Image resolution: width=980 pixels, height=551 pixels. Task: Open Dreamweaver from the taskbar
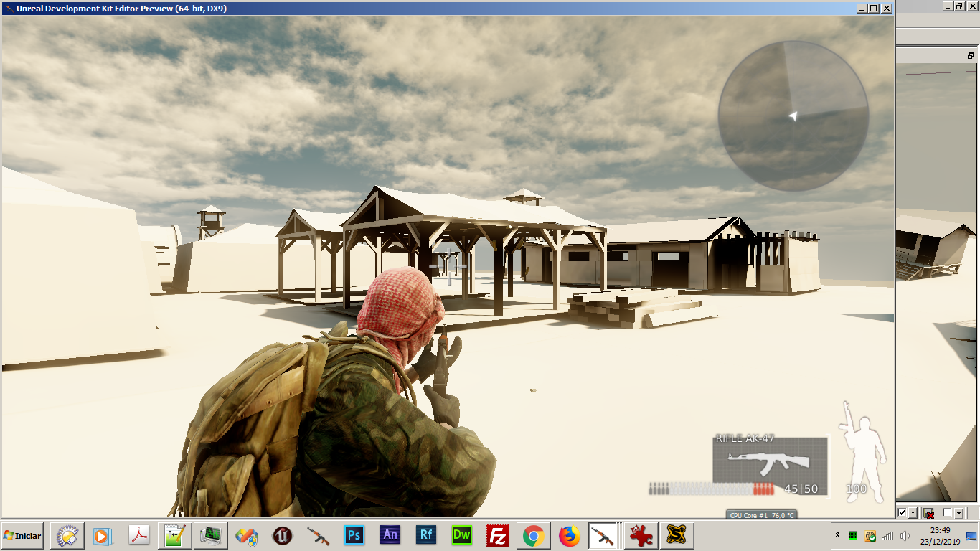coord(461,535)
